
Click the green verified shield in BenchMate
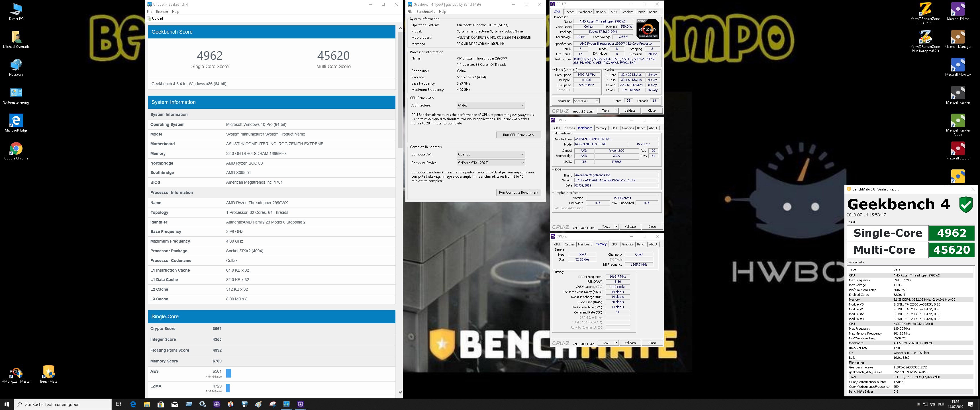tap(965, 205)
